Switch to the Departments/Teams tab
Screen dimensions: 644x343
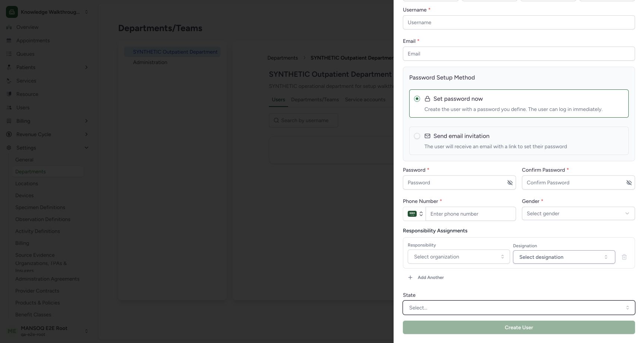pyautogui.click(x=315, y=100)
